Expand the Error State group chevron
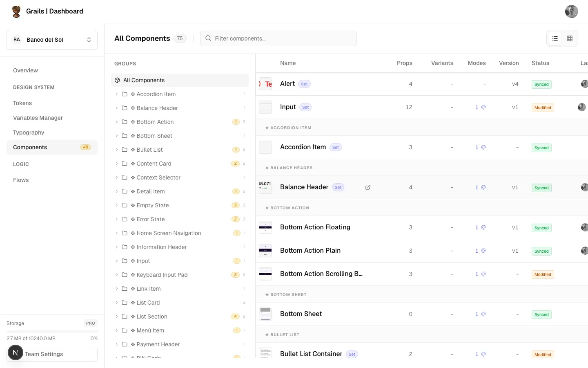 click(x=117, y=219)
